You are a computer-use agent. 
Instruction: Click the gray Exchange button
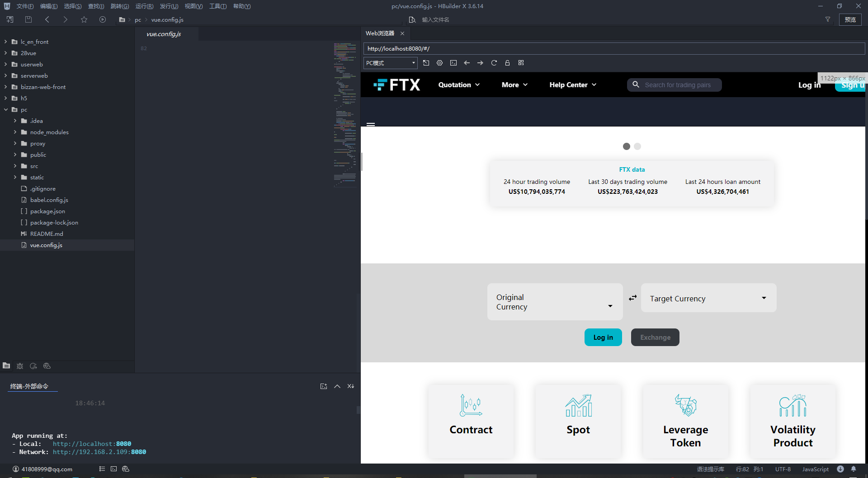655,337
